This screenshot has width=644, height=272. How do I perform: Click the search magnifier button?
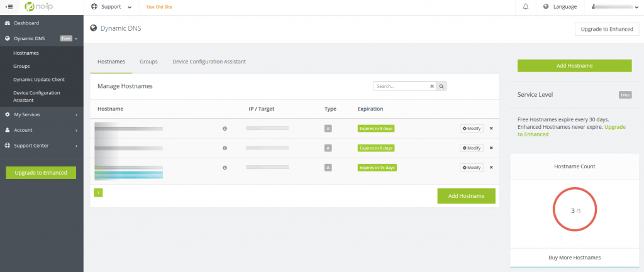pos(441,86)
